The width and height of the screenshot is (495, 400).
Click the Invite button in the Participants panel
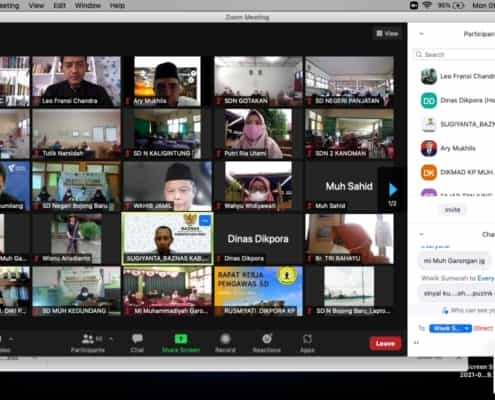(x=452, y=210)
